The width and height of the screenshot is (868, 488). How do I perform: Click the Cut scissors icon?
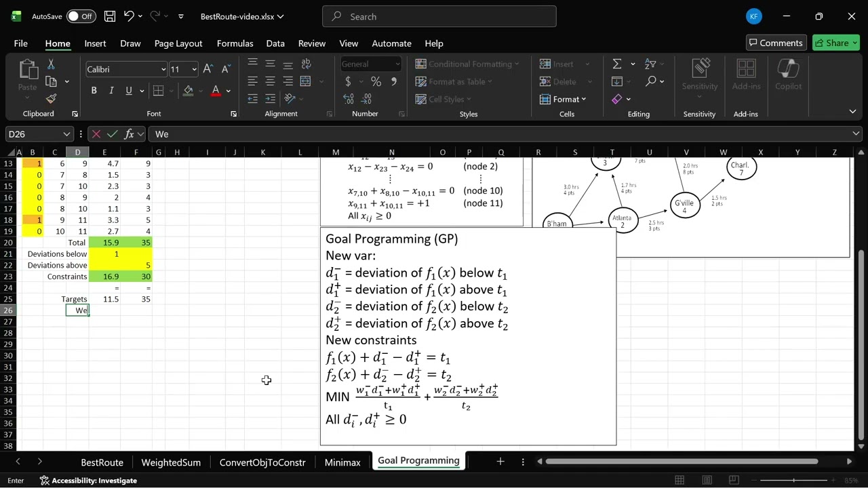tap(51, 64)
